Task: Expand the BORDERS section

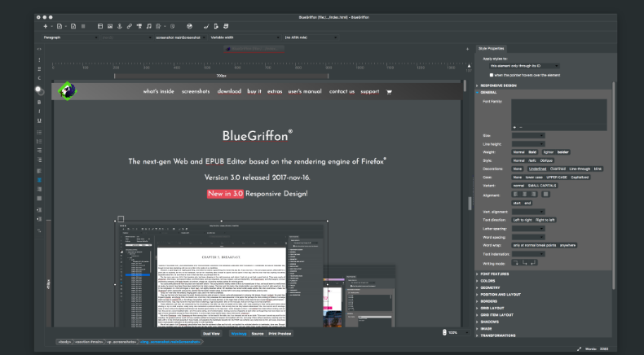Action: (489, 301)
